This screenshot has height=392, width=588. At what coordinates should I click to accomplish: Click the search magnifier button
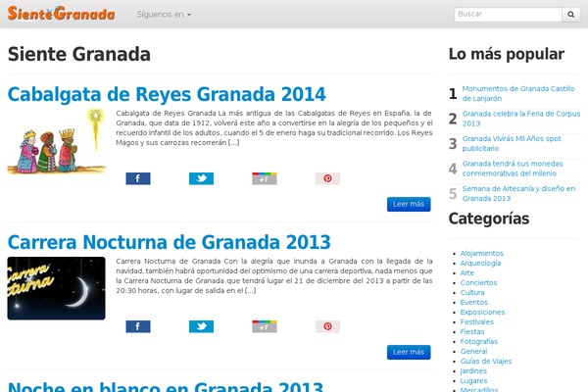(x=570, y=15)
